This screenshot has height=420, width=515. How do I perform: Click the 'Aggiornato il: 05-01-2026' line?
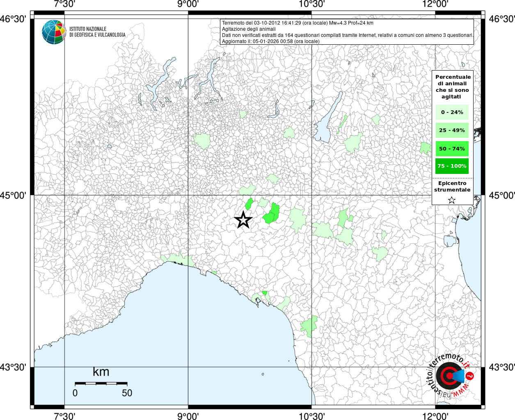coord(270,41)
